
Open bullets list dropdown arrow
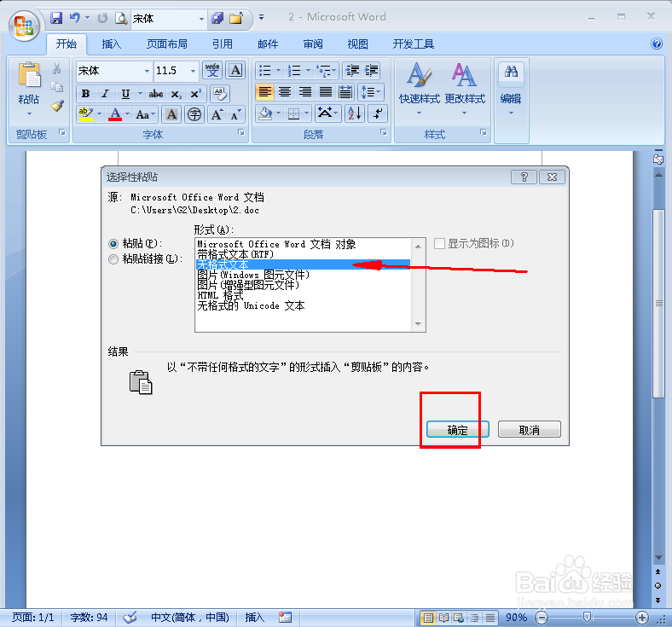click(x=278, y=70)
